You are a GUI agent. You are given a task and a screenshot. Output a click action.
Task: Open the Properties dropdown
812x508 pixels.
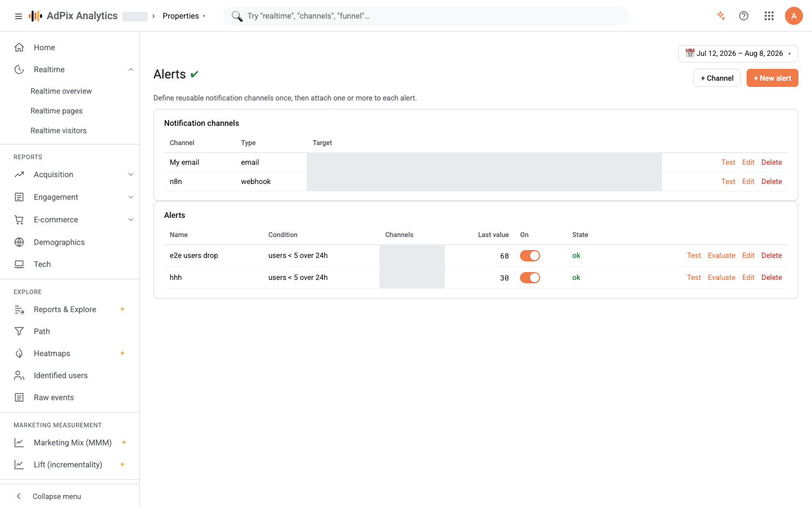(184, 16)
